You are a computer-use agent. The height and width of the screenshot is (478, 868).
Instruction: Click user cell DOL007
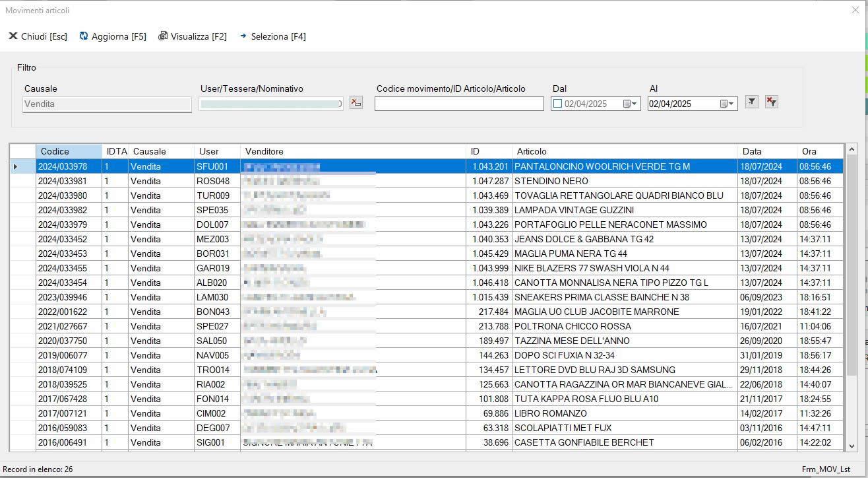coord(217,224)
